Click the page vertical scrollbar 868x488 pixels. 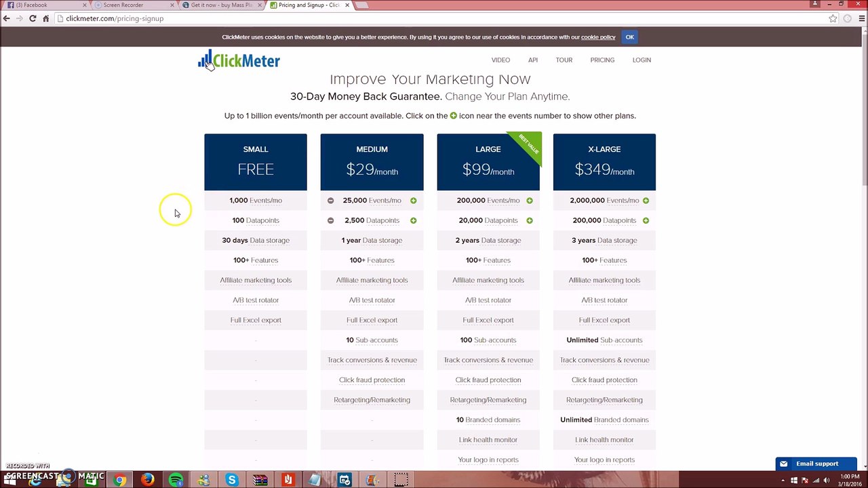click(x=864, y=108)
